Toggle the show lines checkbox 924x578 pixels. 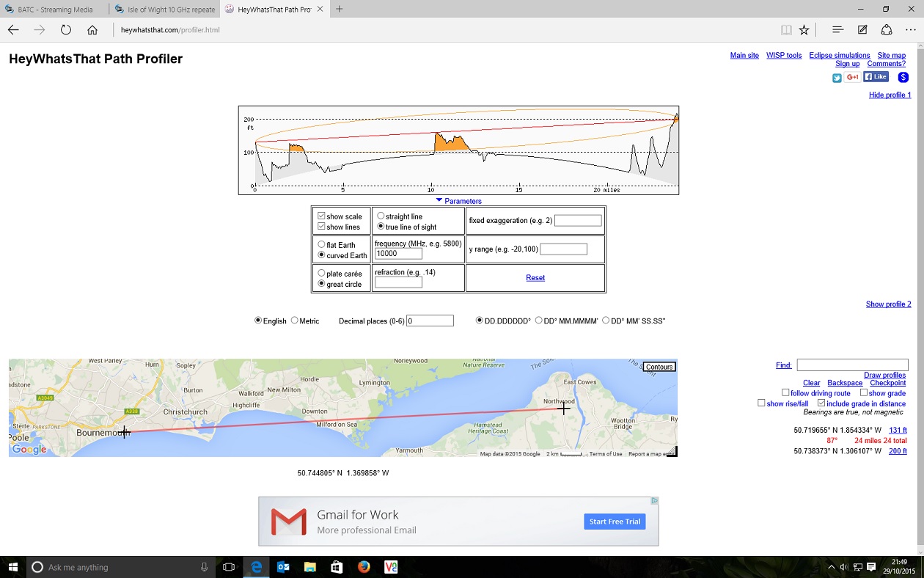point(321,227)
